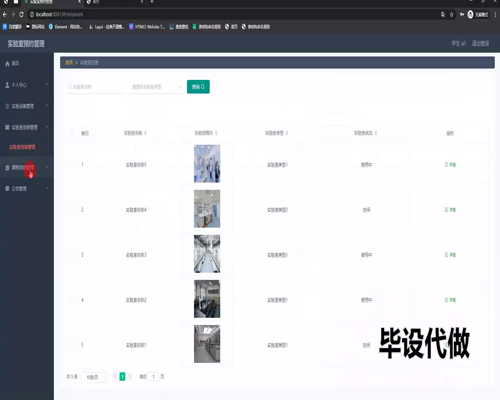Sort by the lab name column arrows
The width and height of the screenshot is (500, 400).
[145, 133]
